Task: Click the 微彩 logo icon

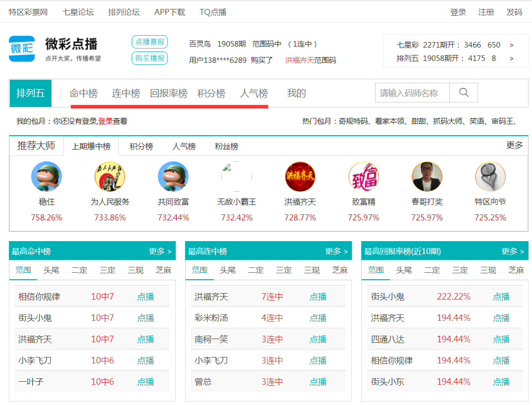Action: tap(22, 49)
